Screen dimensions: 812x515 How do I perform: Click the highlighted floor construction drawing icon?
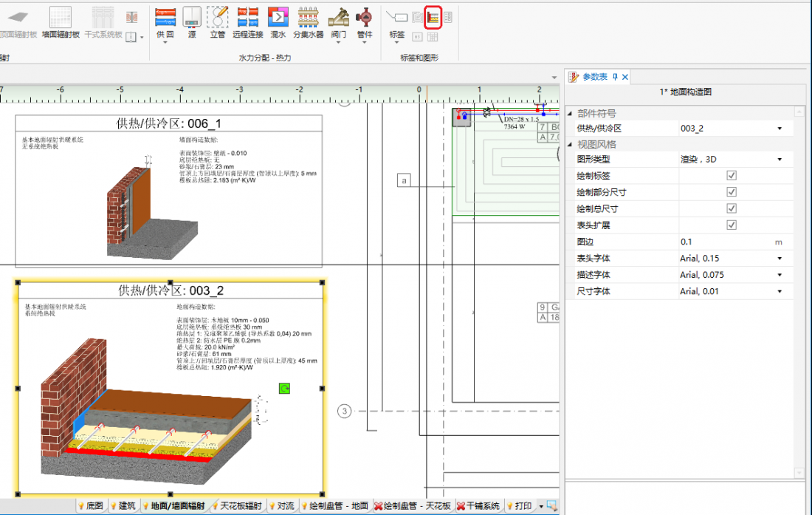click(x=433, y=17)
